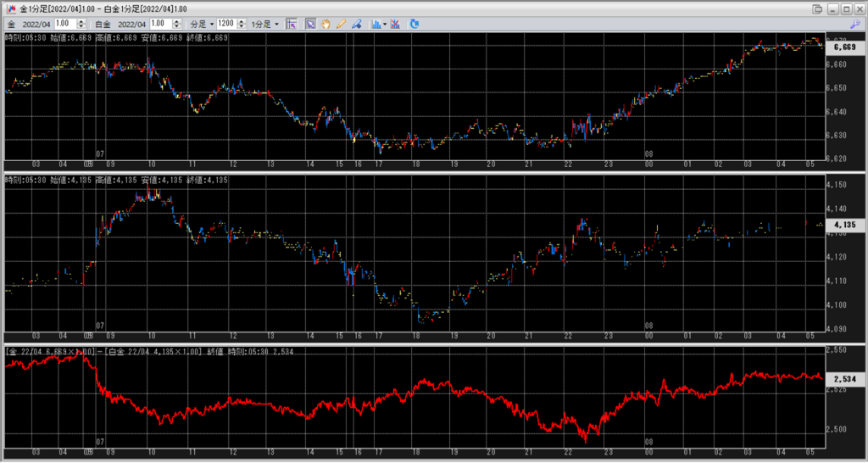Open the bar chart indicator icon
Image resolution: width=868 pixels, height=463 pixels.
pos(376,24)
